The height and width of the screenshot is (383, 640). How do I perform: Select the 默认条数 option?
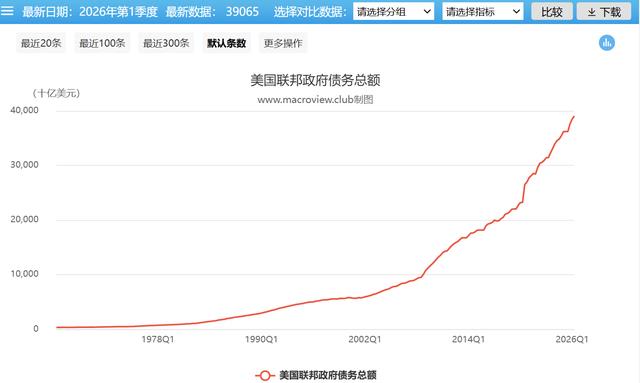click(226, 43)
